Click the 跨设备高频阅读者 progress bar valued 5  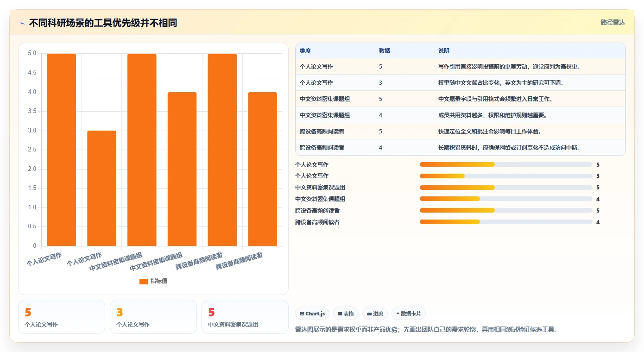[x=506, y=211]
